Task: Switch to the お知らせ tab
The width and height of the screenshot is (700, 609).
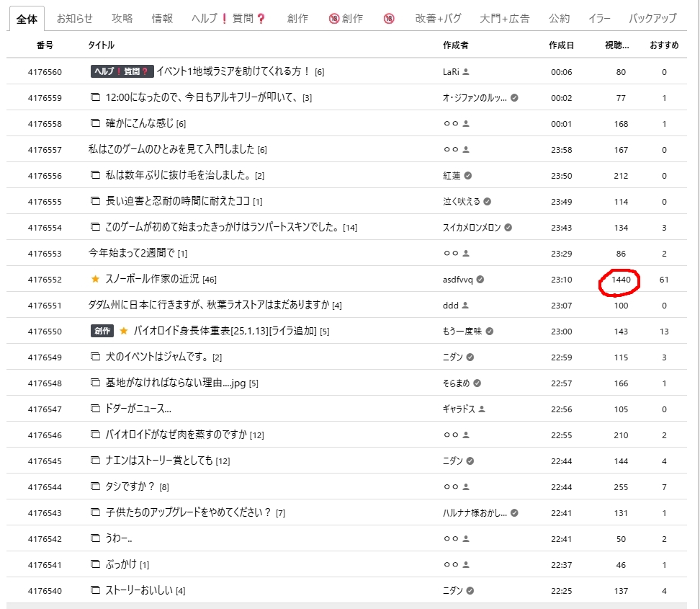Action: tap(74, 18)
